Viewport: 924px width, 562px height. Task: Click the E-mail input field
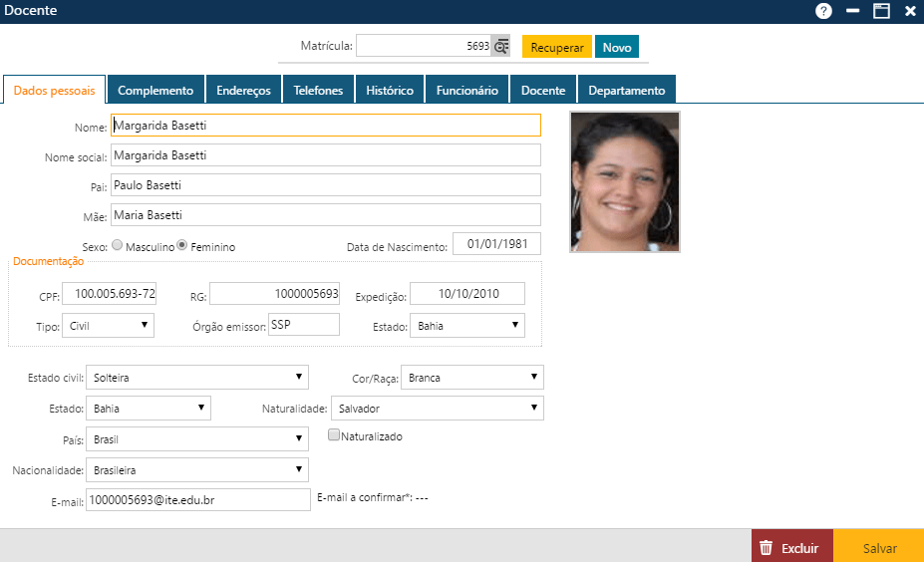click(198, 499)
